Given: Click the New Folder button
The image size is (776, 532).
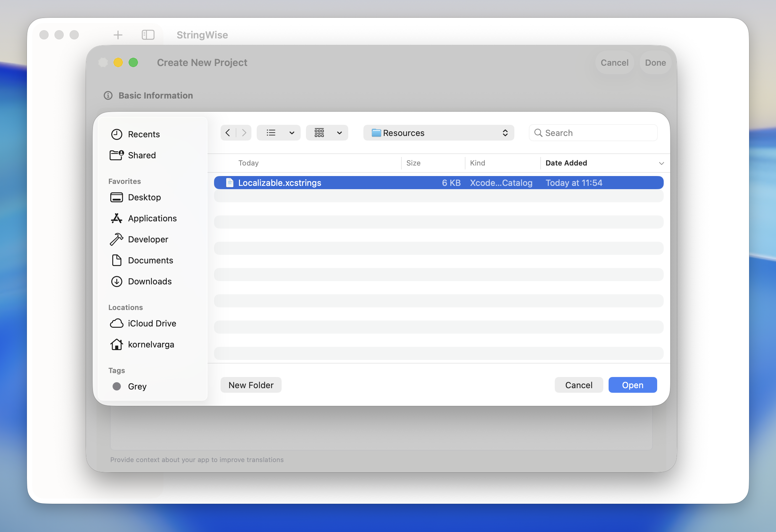Looking at the screenshot, I should 251,385.
